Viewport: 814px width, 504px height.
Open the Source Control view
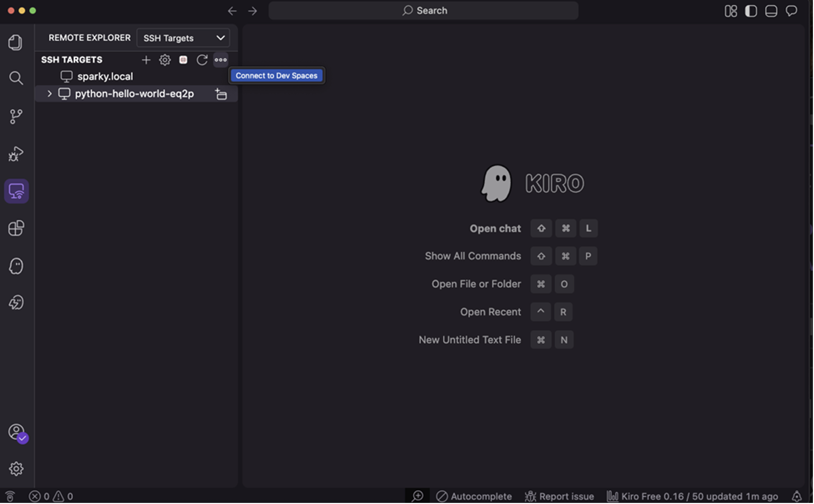16,116
